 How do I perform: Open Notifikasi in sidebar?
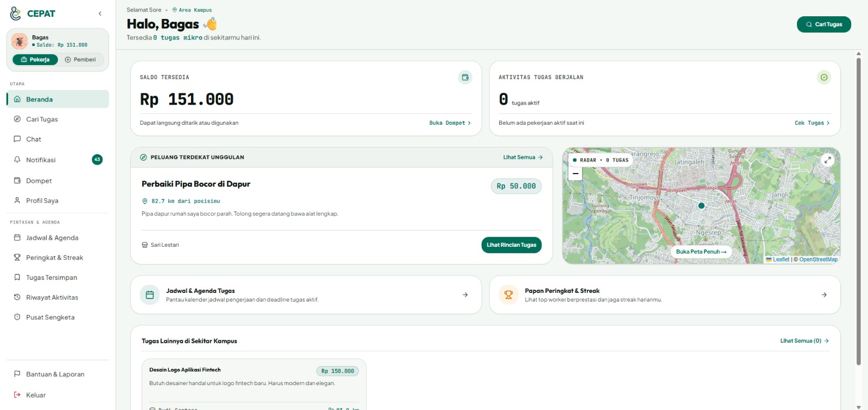(58, 160)
